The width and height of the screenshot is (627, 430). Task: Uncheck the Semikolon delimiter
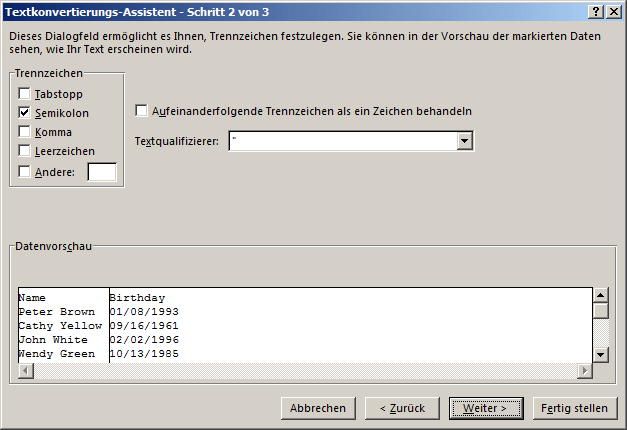pyautogui.click(x=24, y=113)
